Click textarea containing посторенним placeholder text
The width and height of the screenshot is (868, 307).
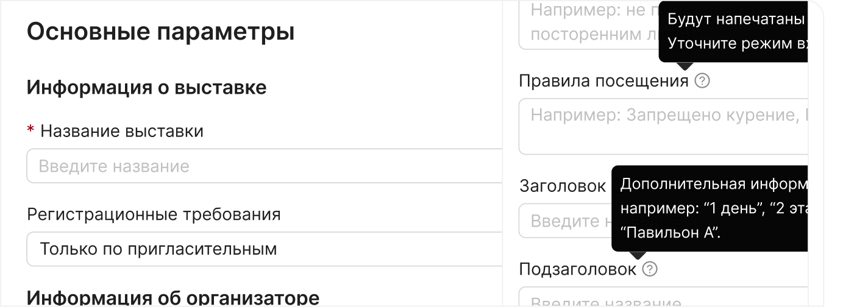coord(589,24)
